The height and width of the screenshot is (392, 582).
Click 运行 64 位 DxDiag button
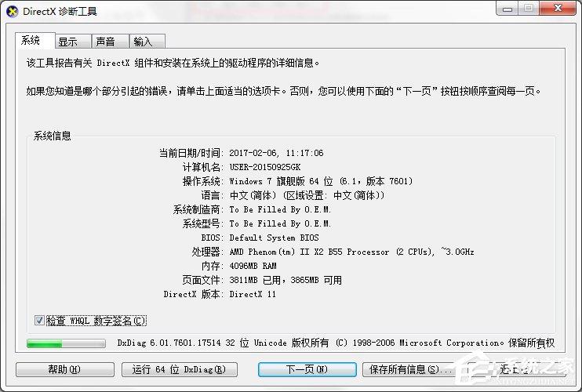coord(180,369)
